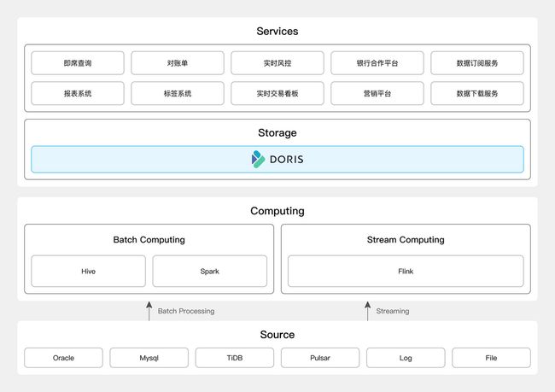555x392 pixels.
Task: Click the Streaming upward arrow
Action: tap(367, 311)
